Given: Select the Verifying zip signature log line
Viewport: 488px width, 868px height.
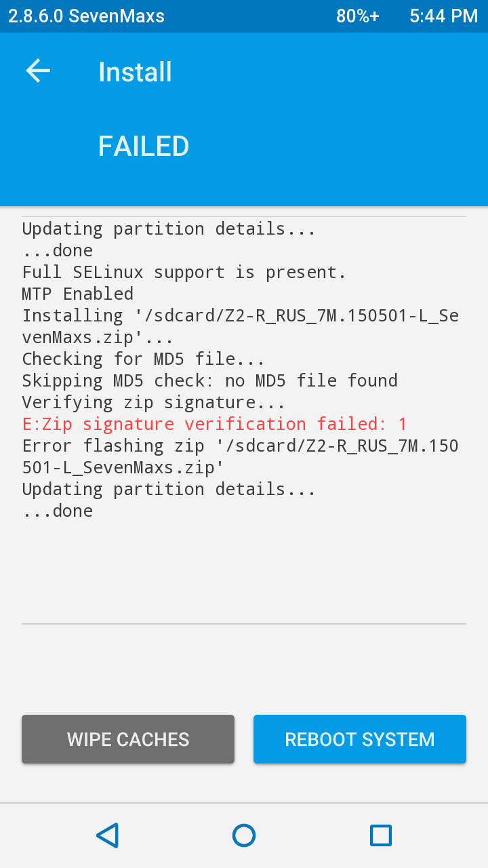Looking at the screenshot, I should pyautogui.click(x=154, y=403).
